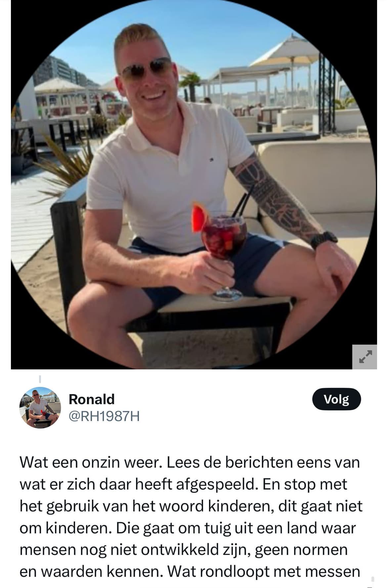Click the tweet line starting "Wat een onzin"
This screenshot has height=588, width=387.
pos(190,462)
